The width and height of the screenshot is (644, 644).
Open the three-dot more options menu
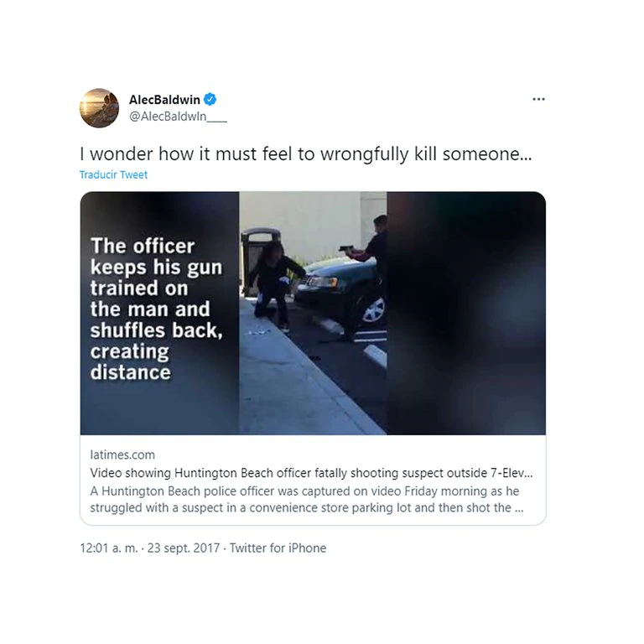(x=538, y=100)
